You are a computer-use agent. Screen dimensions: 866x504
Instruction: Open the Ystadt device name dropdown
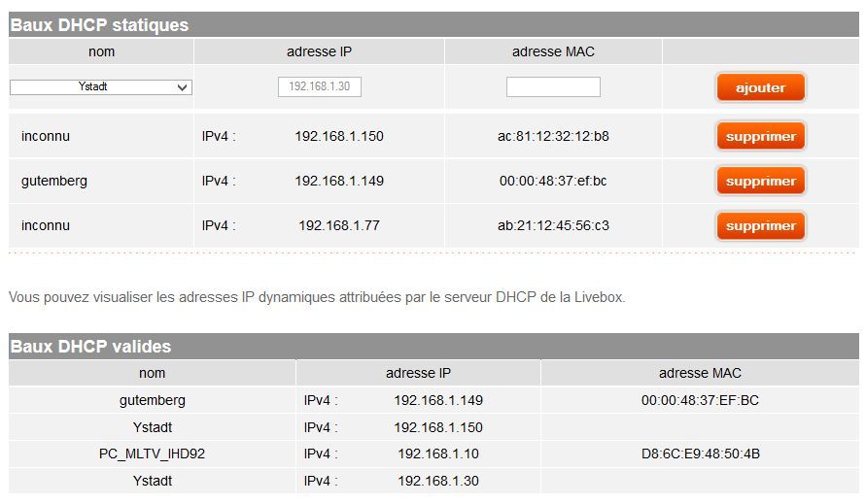(101, 87)
